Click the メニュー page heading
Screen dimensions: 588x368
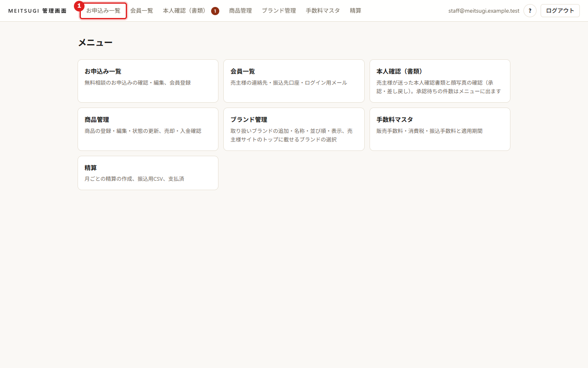(x=95, y=43)
